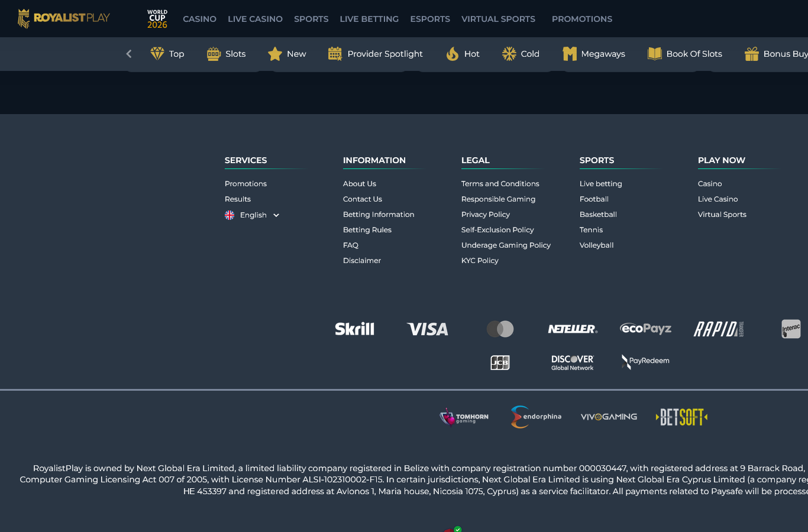The width and height of the screenshot is (808, 532).
Task: Open the Virtual Sports link under Play Now
Action: click(x=722, y=215)
